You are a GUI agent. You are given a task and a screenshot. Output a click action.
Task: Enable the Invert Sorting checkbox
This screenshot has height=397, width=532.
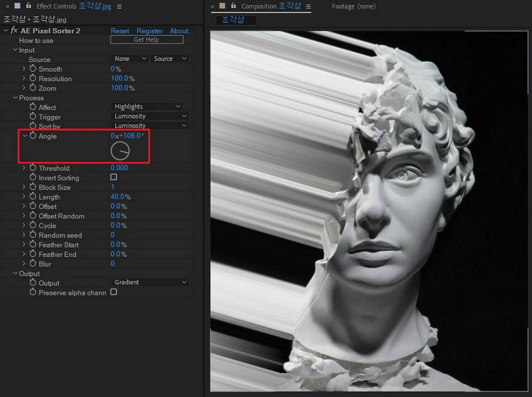pyautogui.click(x=113, y=177)
